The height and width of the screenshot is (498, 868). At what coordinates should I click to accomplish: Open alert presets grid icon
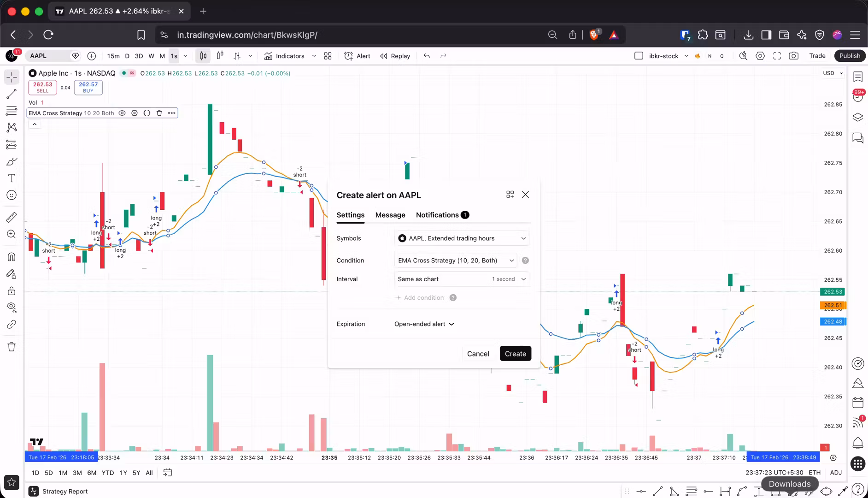pyautogui.click(x=510, y=195)
